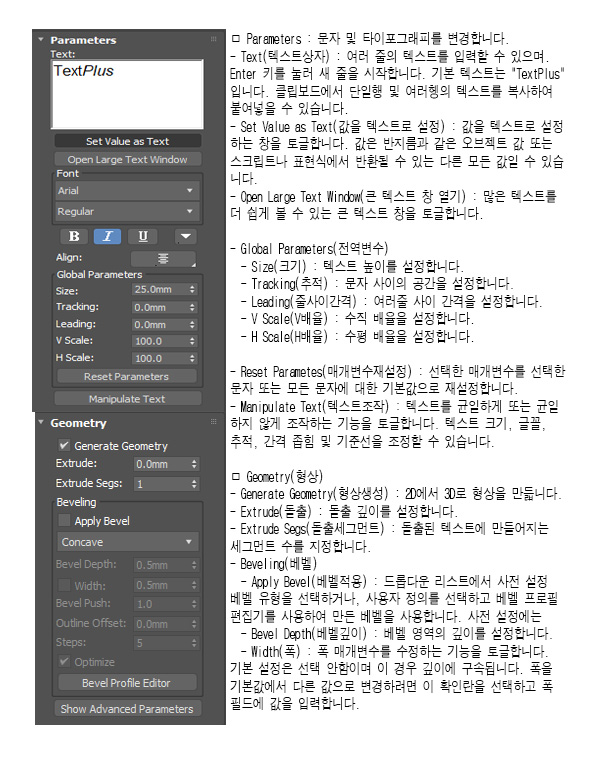The width and height of the screenshot is (595, 765).
Task: Open the Align flyout button
Action: [x=163, y=259]
